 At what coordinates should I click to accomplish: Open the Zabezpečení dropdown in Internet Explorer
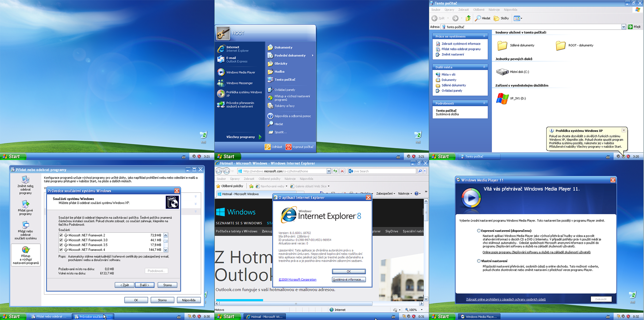386,193
